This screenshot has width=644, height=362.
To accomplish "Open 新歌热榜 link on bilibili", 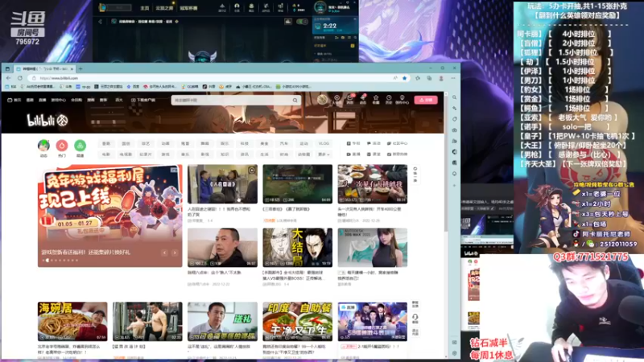I will click(397, 154).
